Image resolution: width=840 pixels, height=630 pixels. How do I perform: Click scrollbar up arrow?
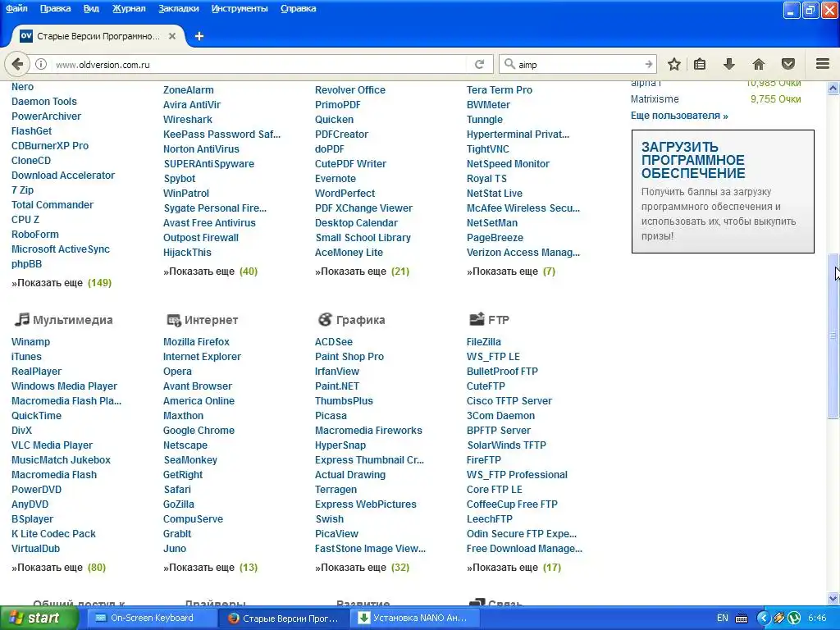pos(833,88)
